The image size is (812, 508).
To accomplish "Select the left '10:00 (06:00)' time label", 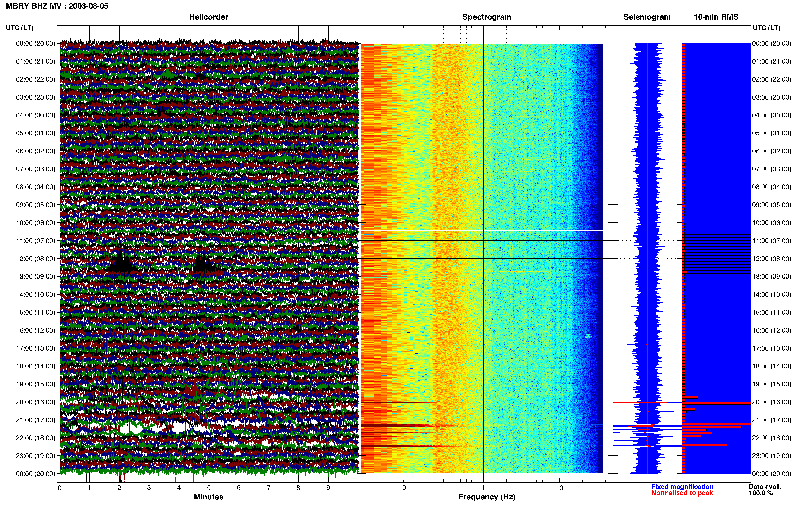I will click(x=36, y=223).
